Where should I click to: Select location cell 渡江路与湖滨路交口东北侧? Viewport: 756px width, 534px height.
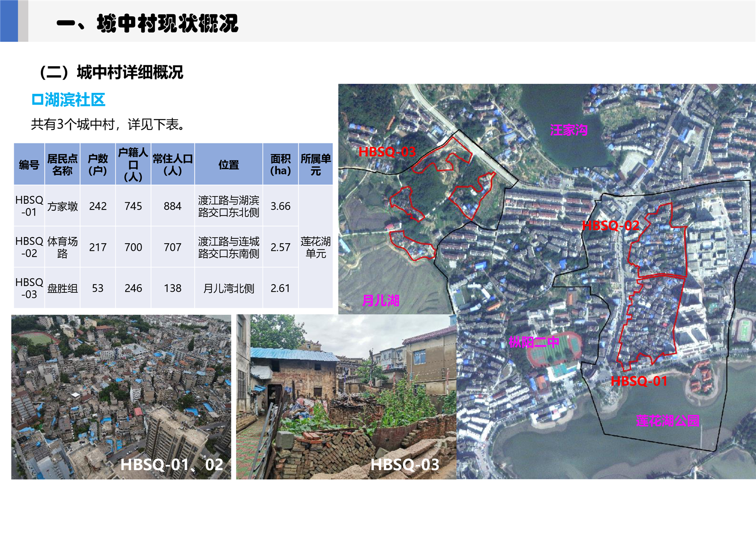229,206
